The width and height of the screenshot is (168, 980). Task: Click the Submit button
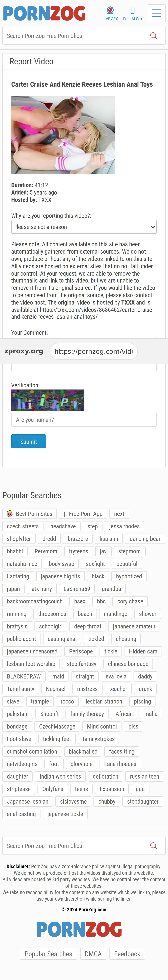coord(29,441)
